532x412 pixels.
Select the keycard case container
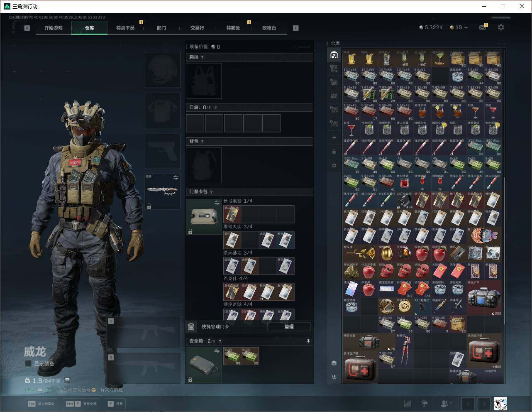click(204, 217)
